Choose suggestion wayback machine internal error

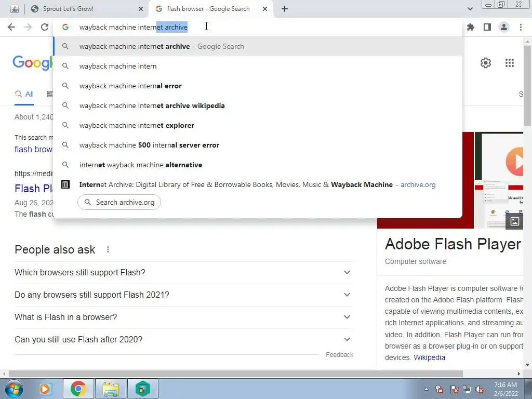tap(258, 86)
